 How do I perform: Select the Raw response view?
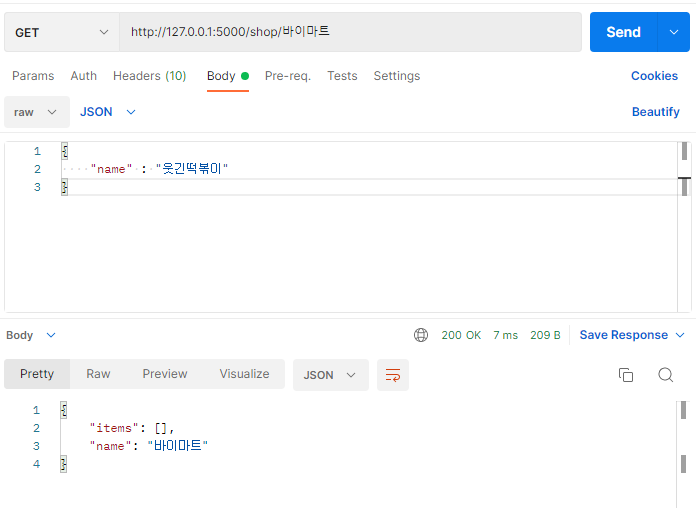point(98,374)
